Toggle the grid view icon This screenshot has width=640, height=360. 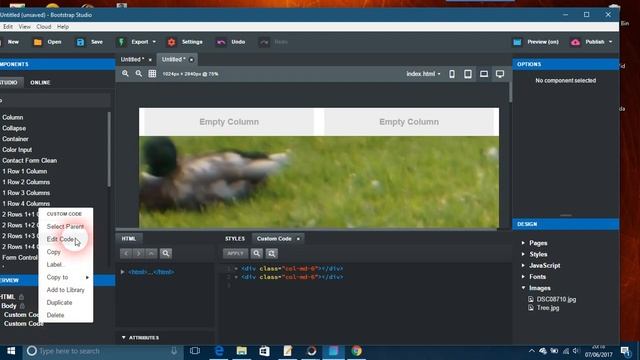152,73
